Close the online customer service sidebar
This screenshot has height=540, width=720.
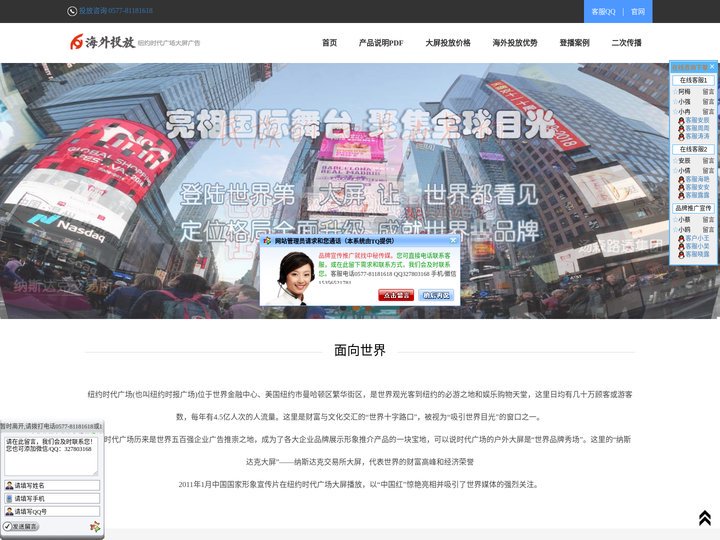[x=712, y=67]
